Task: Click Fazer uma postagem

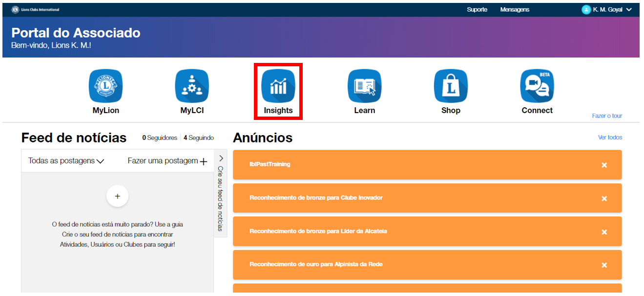Action: pos(163,161)
